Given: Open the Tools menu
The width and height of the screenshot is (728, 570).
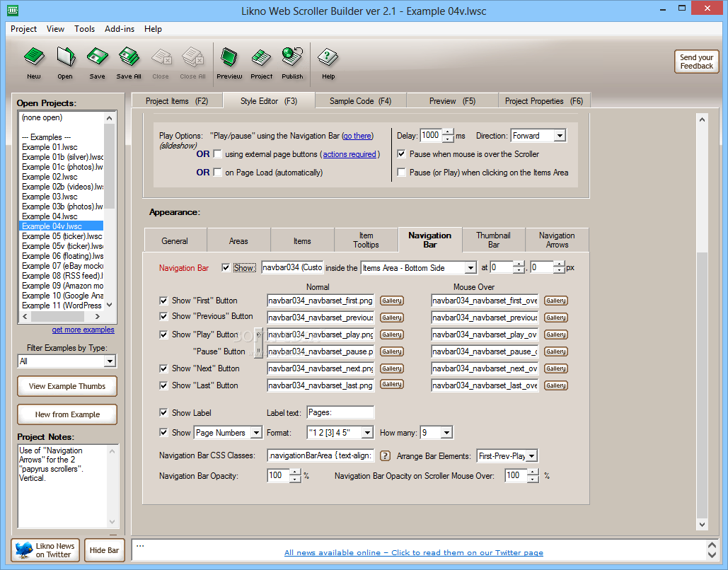Looking at the screenshot, I should 84,29.
